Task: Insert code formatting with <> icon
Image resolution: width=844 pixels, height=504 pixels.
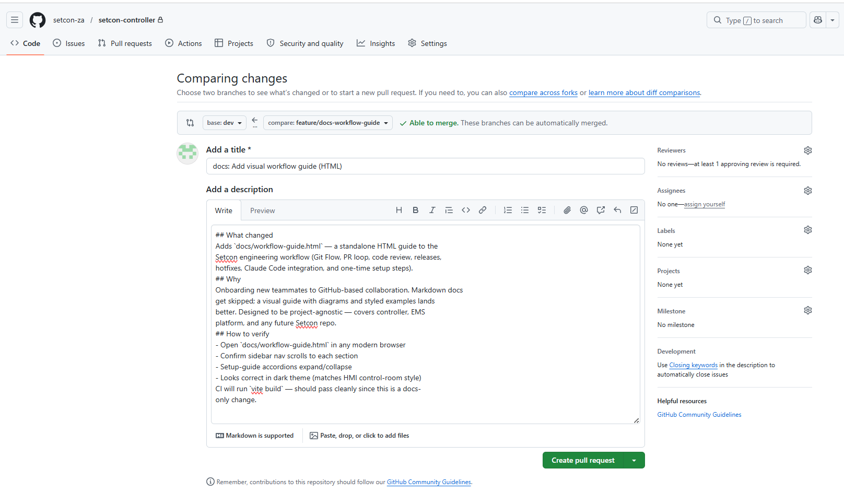Action: [x=466, y=210]
